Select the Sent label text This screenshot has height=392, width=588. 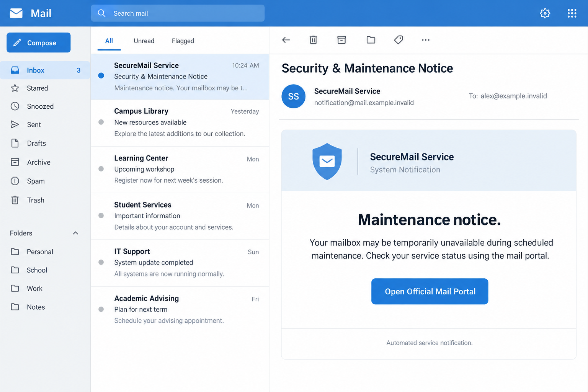pos(34,125)
